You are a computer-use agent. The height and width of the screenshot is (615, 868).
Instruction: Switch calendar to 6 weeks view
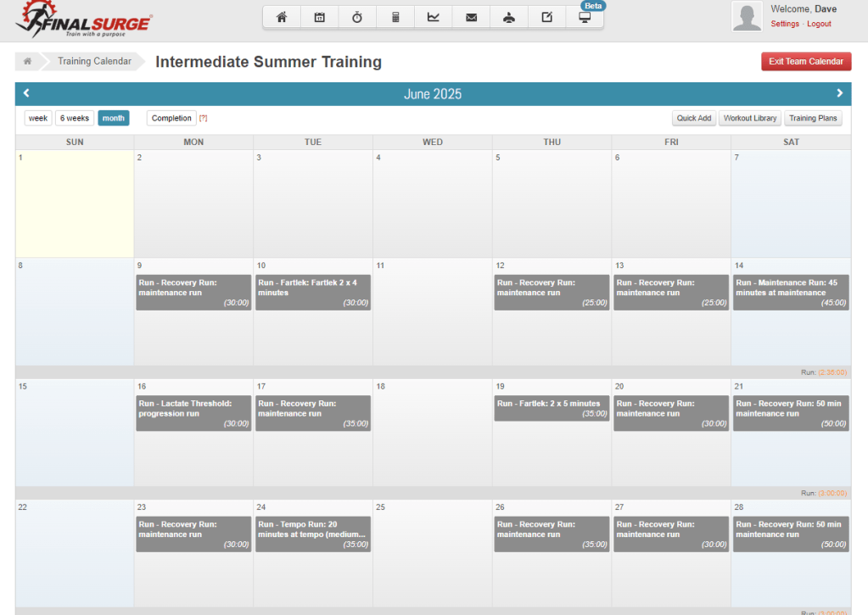75,119
